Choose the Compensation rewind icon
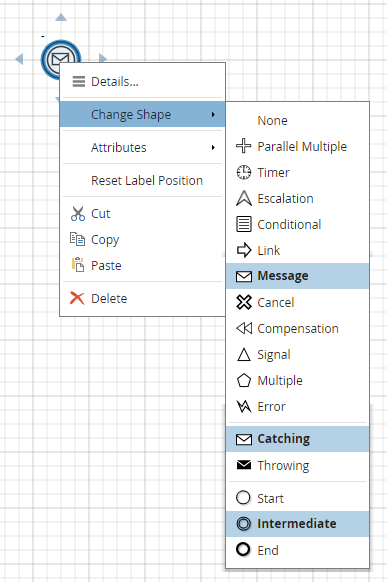 [243, 328]
